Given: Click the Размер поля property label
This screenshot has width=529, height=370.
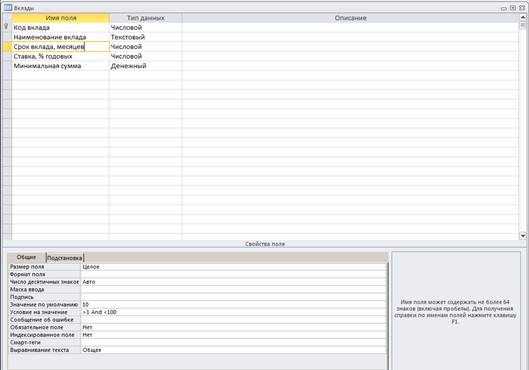Looking at the screenshot, I should (x=27, y=267).
